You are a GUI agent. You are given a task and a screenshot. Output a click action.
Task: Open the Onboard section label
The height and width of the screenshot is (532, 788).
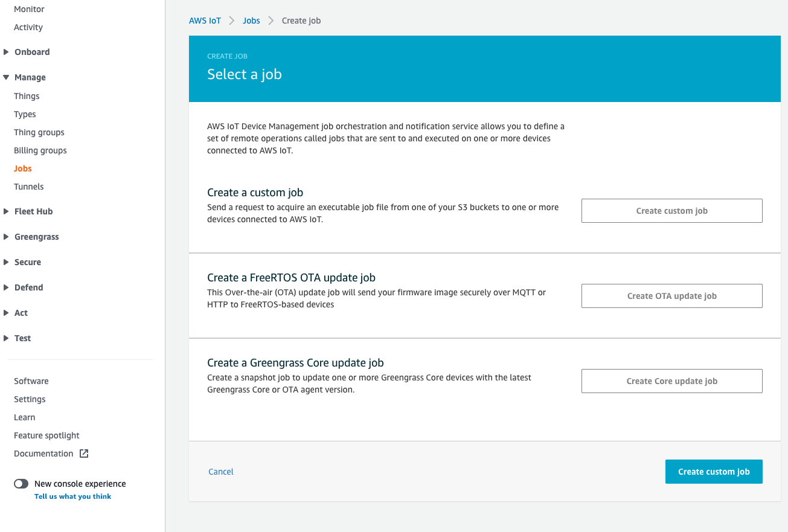click(x=32, y=52)
